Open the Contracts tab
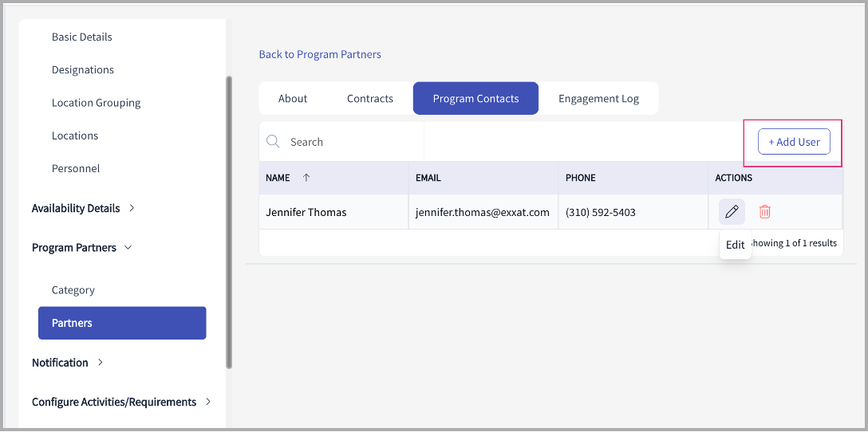Viewport: 868px width, 432px height. [x=370, y=99]
